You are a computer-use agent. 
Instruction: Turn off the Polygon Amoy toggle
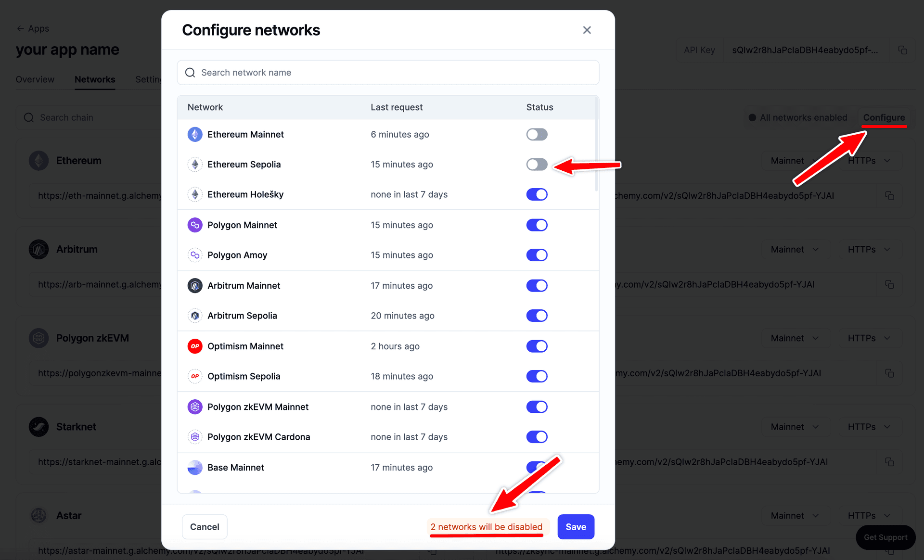coord(537,255)
